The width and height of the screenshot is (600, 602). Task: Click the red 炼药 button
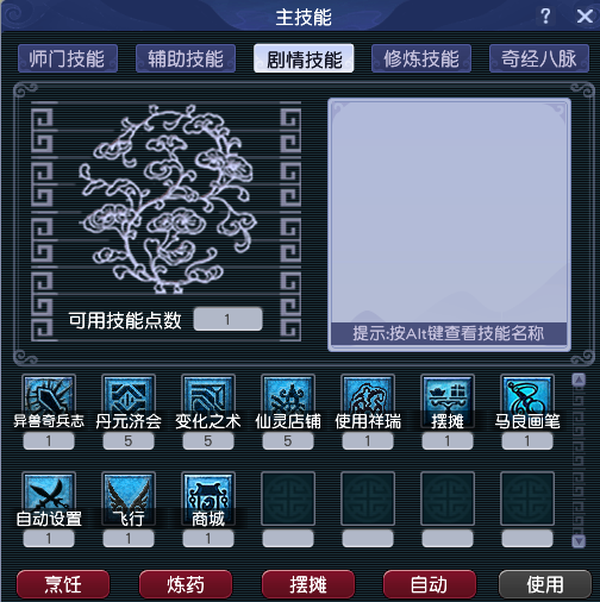(x=185, y=584)
